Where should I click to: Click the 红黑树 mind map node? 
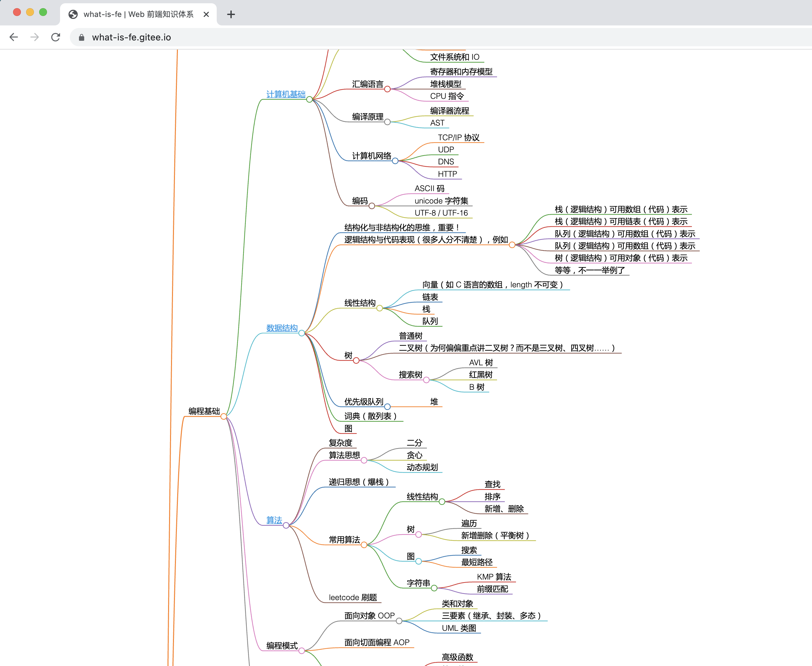pos(480,375)
